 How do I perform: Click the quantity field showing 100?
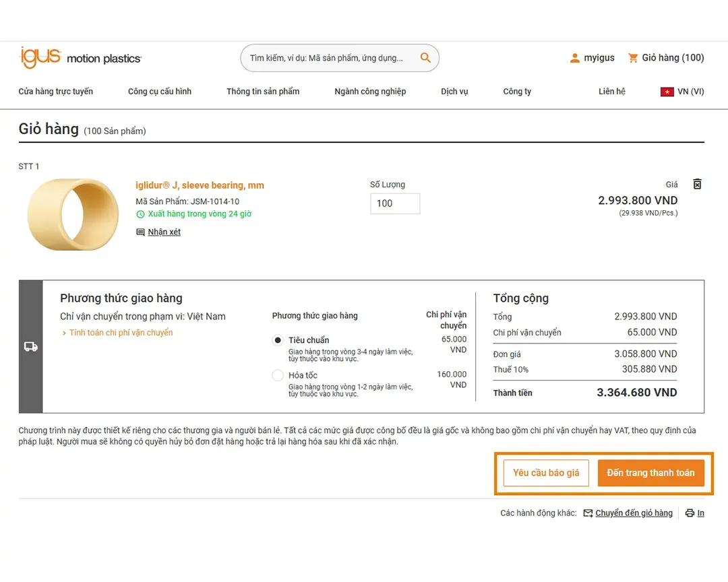[395, 203]
